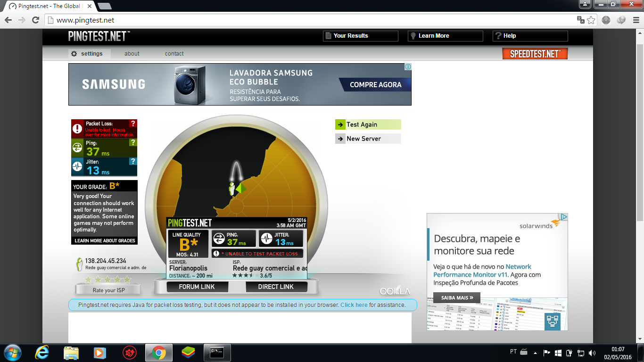This screenshot has width=644, height=362.
Task: Open the Command Prompt taskbar icon
Action: pyautogui.click(x=217, y=353)
